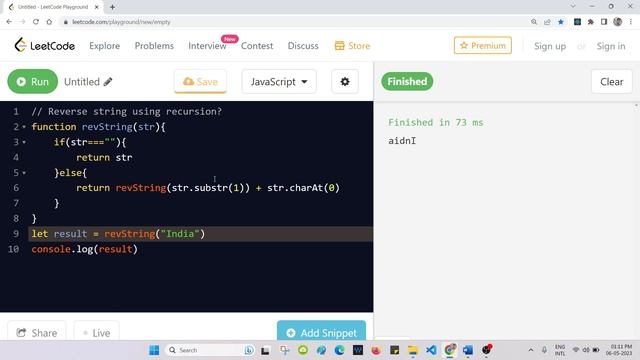The image size is (640, 360).
Task: Open Chrome from the taskbar
Action: [449, 350]
